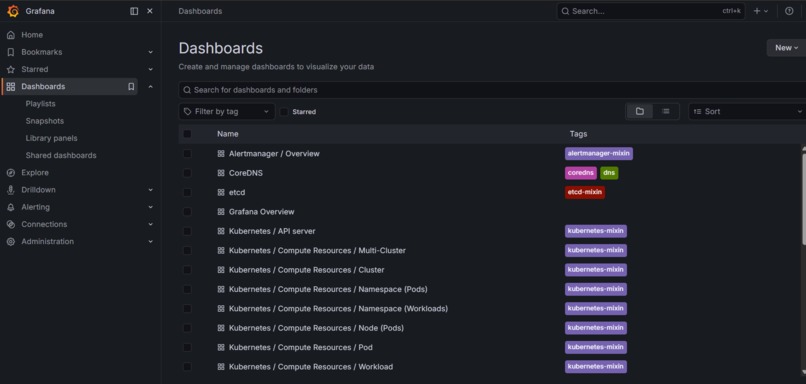
Task: Click the dashboard icon beside etcd
Action: (x=221, y=192)
